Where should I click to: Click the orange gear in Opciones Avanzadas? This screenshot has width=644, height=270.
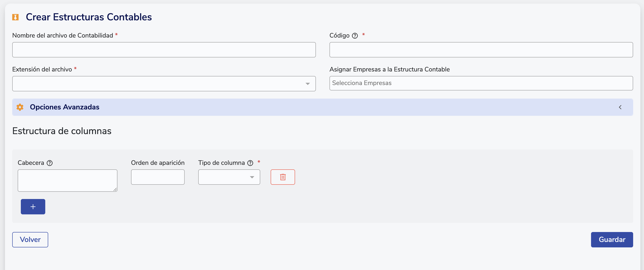coord(20,107)
